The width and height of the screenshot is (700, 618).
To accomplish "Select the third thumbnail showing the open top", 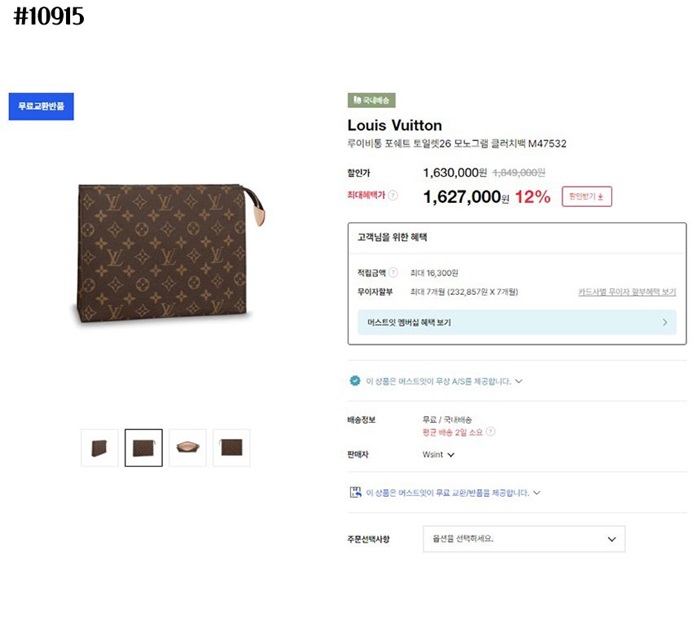I will (187, 448).
